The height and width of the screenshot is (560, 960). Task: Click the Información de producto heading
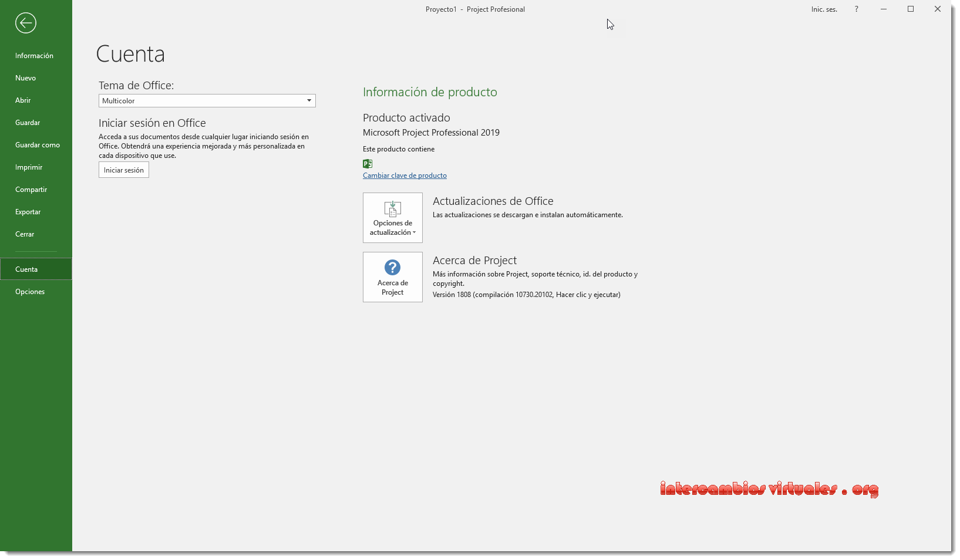pos(430,92)
